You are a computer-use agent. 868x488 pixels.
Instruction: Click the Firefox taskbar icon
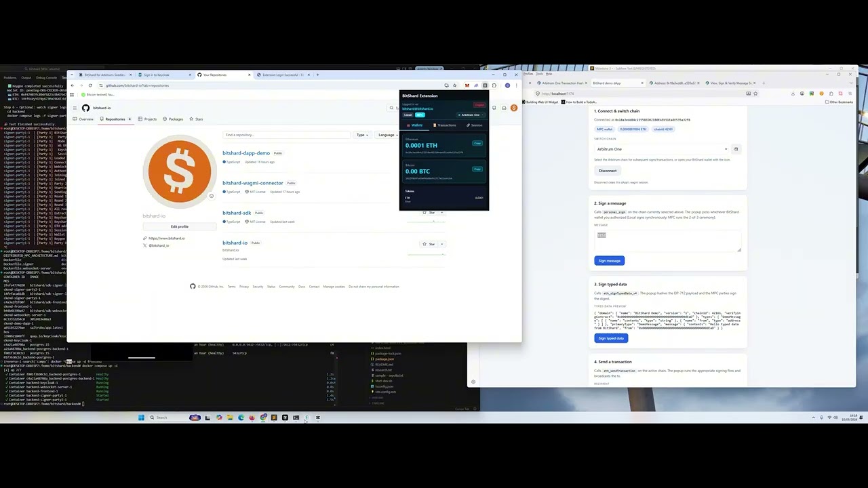(x=252, y=418)
